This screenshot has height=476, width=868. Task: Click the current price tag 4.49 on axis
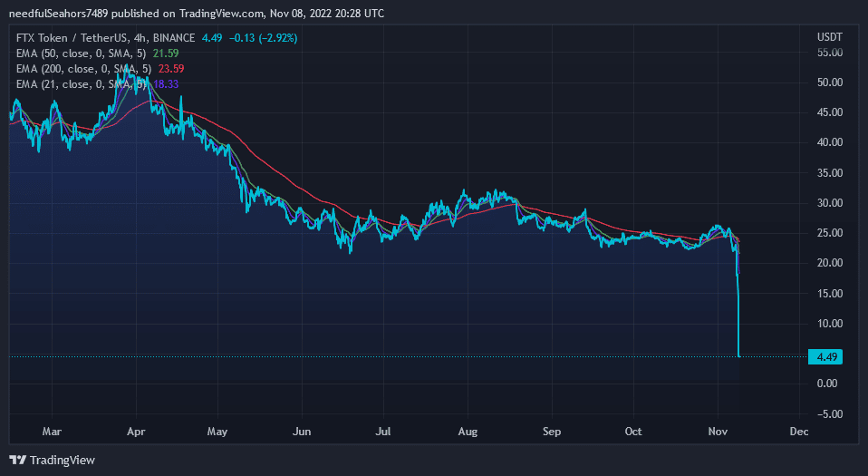click(825, 356)
